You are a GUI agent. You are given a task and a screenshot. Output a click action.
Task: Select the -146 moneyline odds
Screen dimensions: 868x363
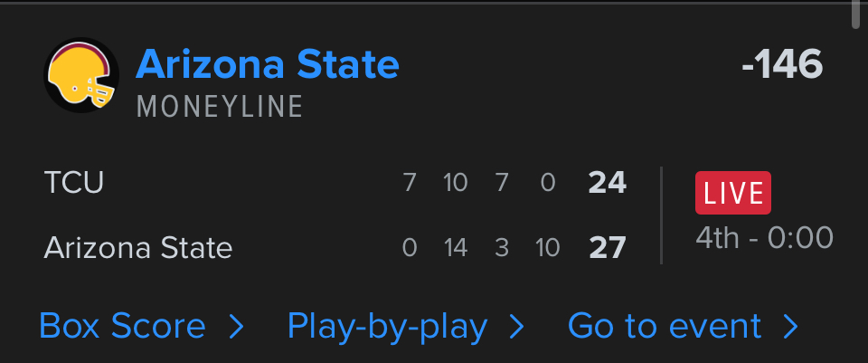(x=781, y=65)
